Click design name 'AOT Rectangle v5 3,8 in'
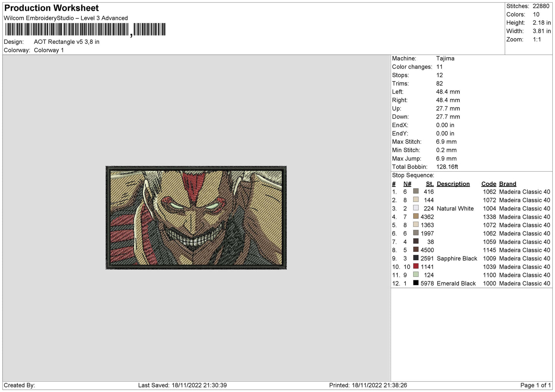The image size is (555, 392). (x=66, y=42)
